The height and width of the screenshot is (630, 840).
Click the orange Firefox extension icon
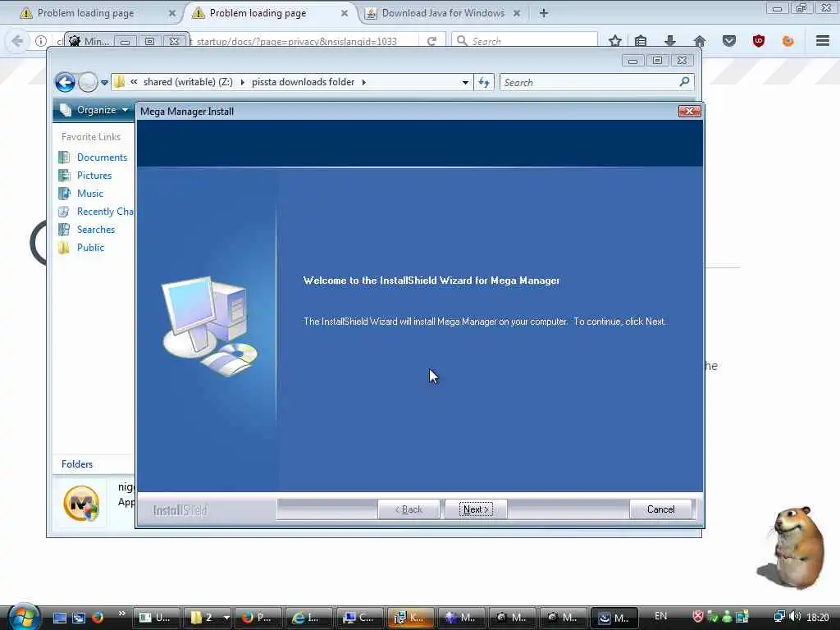(x=788, y=41)
